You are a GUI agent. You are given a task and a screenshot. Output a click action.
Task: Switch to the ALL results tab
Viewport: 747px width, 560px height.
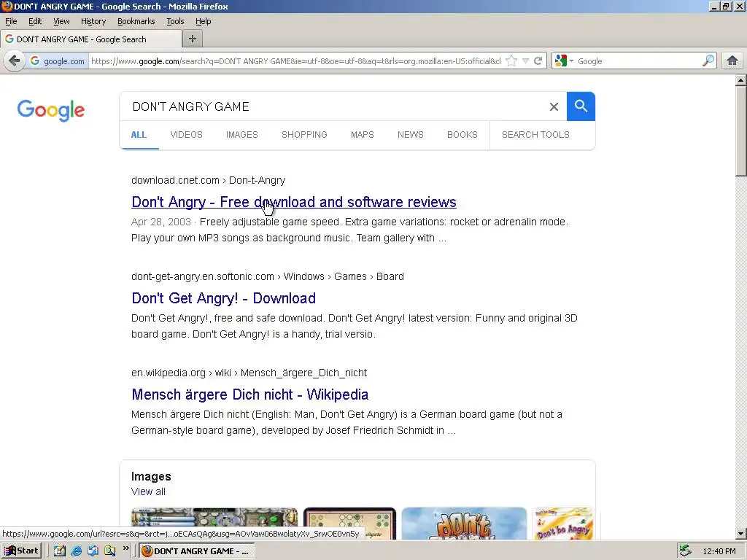(x=139, y=135)
